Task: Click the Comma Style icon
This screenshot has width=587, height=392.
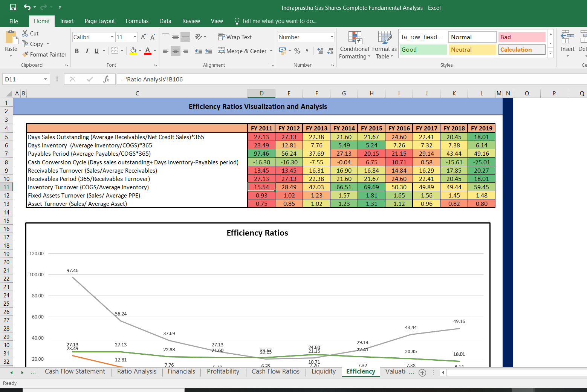Action: [307, 51]
